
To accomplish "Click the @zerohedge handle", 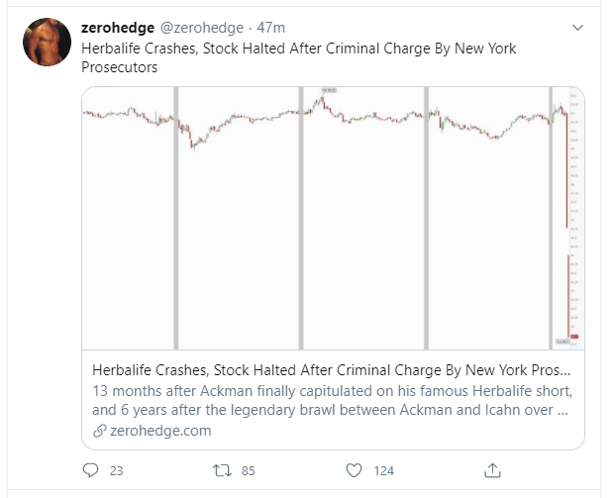I will point(201,27).
